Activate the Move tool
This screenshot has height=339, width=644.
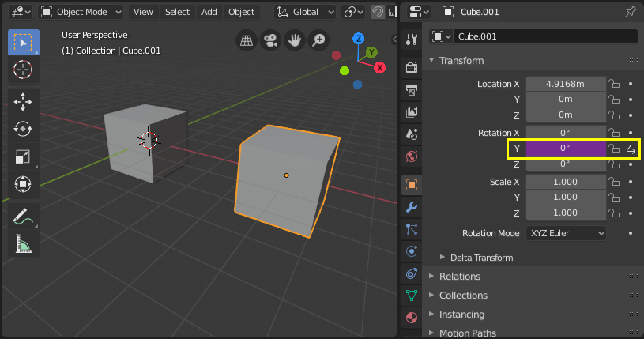click(23, 101)
